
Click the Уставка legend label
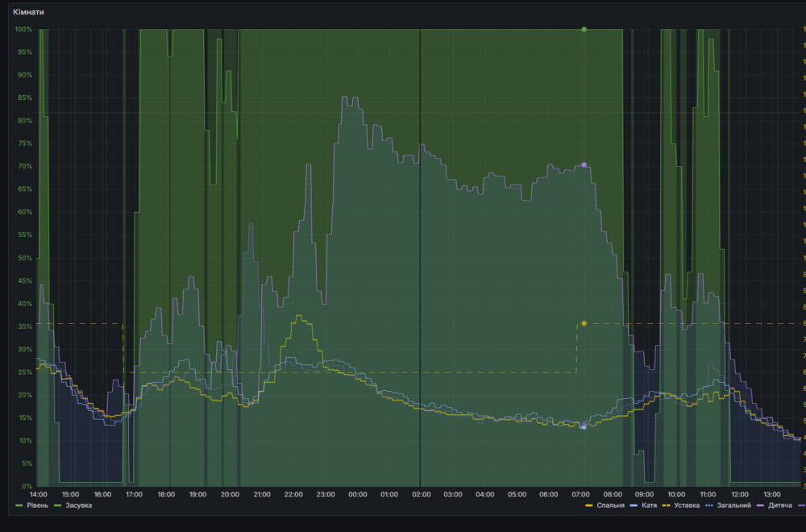[x=687, y=505]
